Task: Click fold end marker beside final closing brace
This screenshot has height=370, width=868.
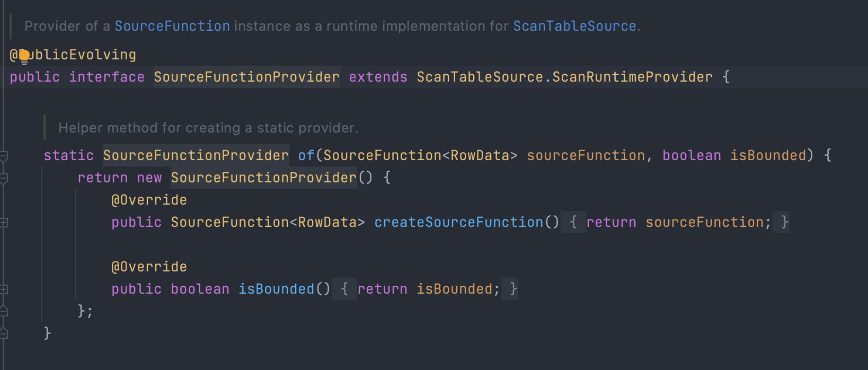Action: click(x=4, y=333)
